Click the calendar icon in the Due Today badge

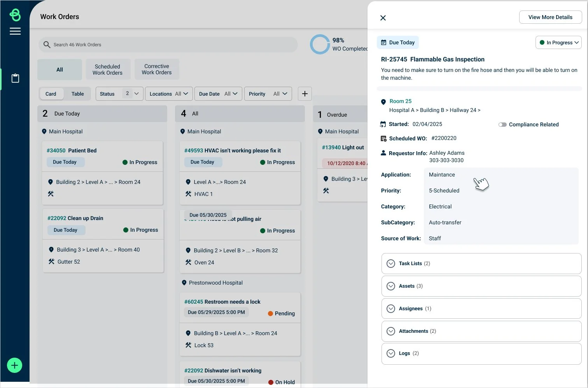[383, 43]
